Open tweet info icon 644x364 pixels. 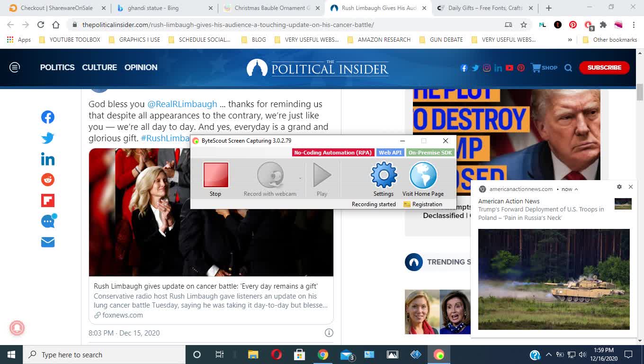(329, 333)
